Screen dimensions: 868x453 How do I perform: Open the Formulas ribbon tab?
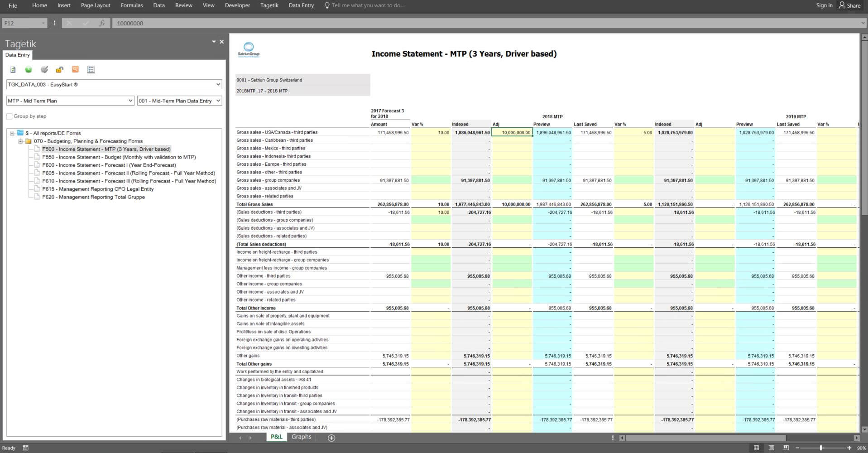click(x=132, y=5)
